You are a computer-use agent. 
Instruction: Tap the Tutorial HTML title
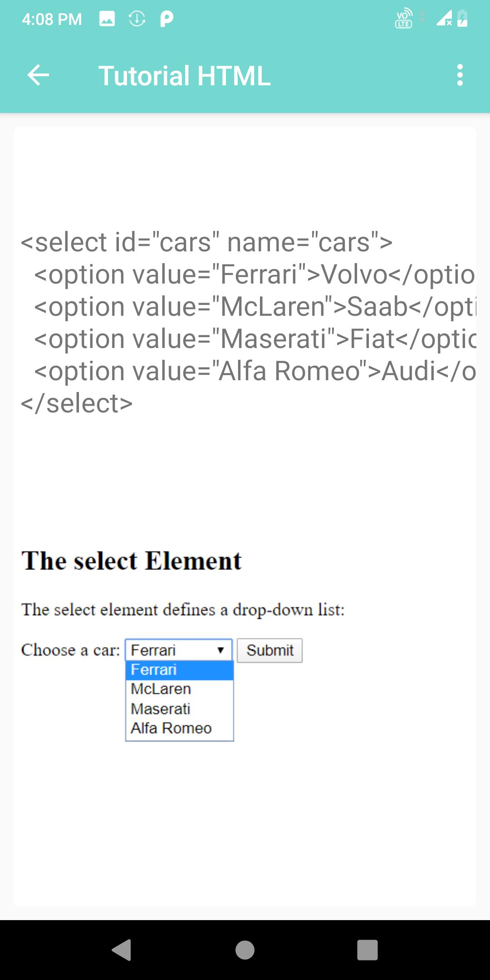[x=184, y=75]
